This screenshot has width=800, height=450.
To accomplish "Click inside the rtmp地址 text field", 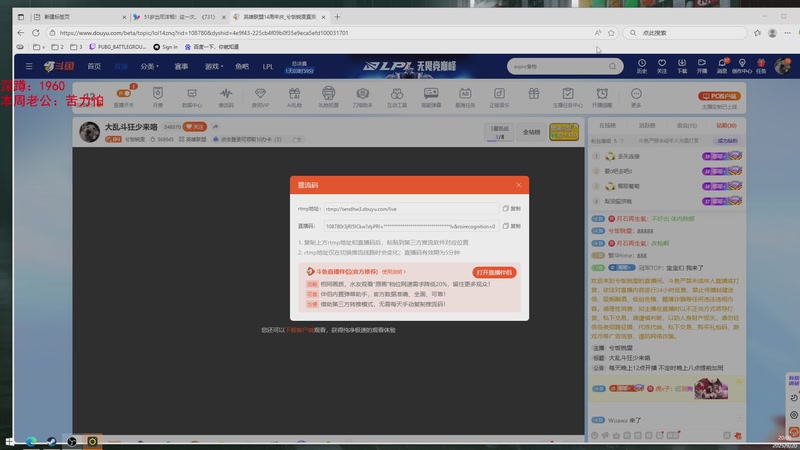I will pyautogui.click(x=411, y=209).
